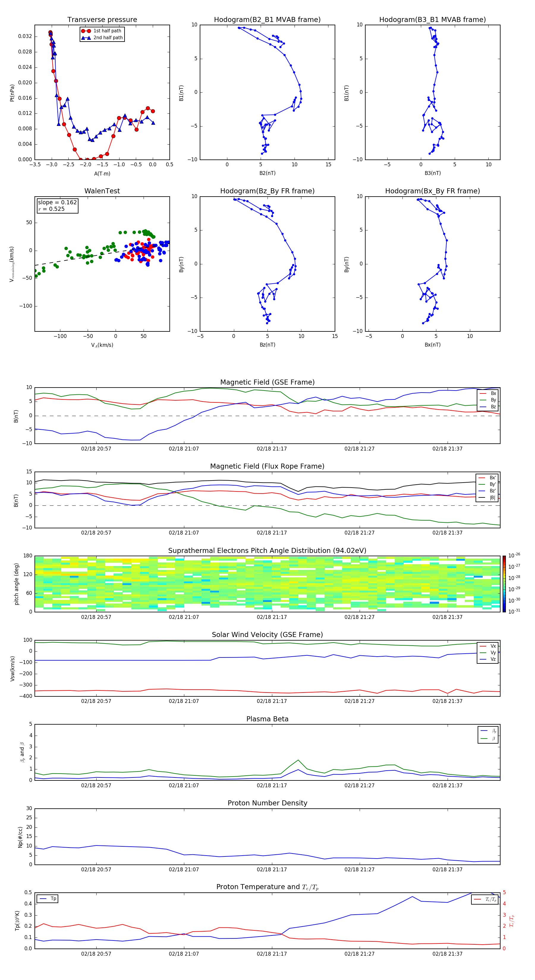535x980 pixels.
Task: Click the 'Vx' legend entry in velocity plot
Action: 488,646
